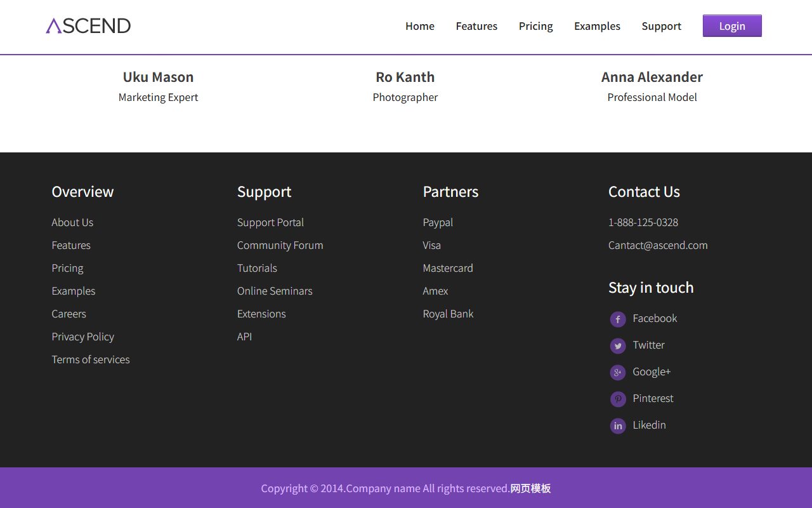Click the Cantact@ascend.com email address
Viewport: 812px width, 508px height.
pos(658,245)
